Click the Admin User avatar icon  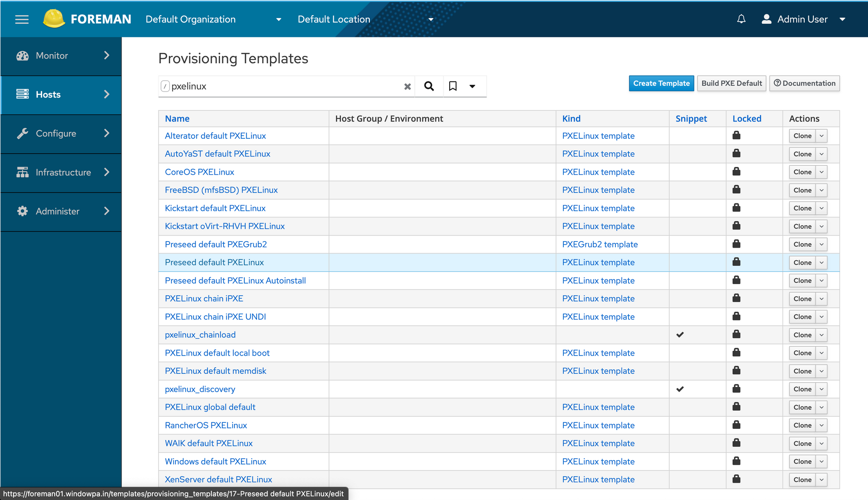tap(766, 19)
